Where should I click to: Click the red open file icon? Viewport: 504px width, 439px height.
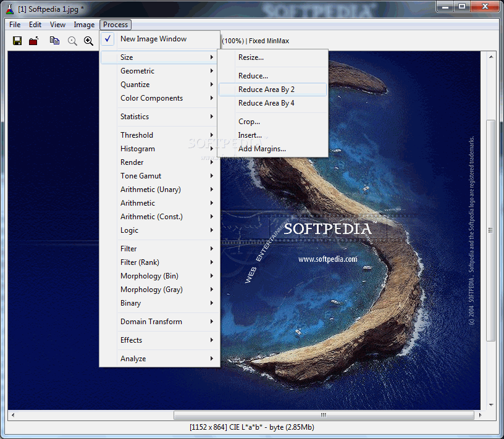(x=33, y=41)
